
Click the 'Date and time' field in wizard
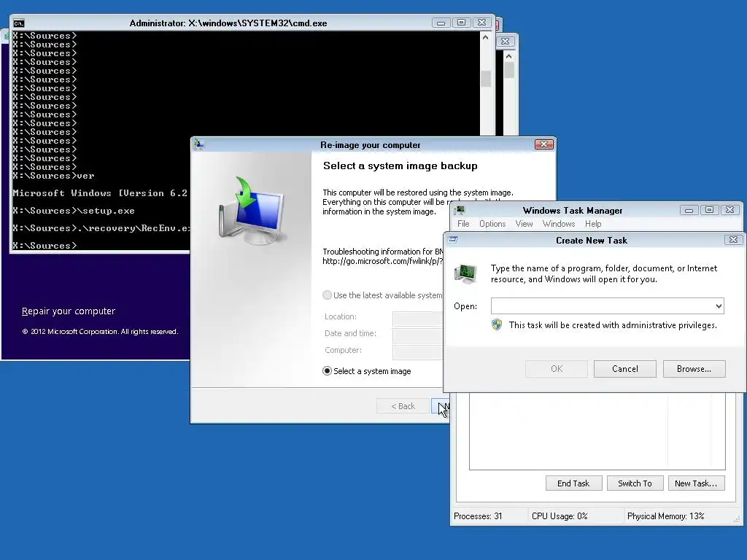point(418,335)
